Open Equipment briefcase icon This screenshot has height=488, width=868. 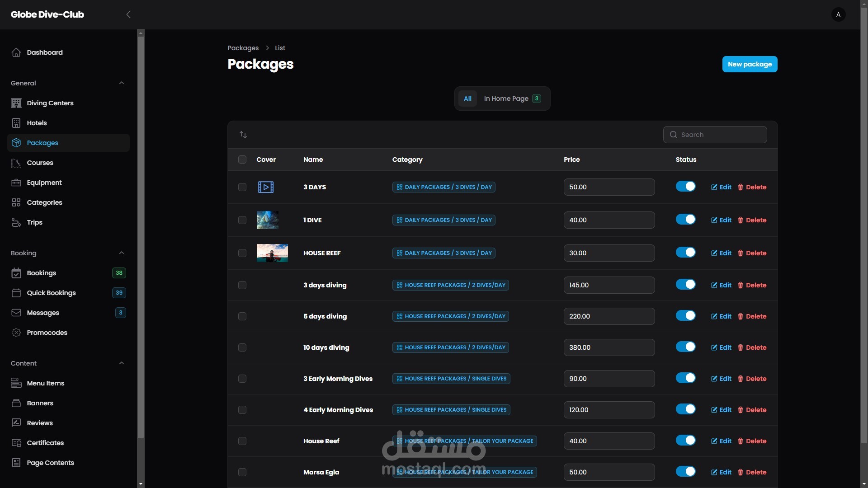coord(16,183)
